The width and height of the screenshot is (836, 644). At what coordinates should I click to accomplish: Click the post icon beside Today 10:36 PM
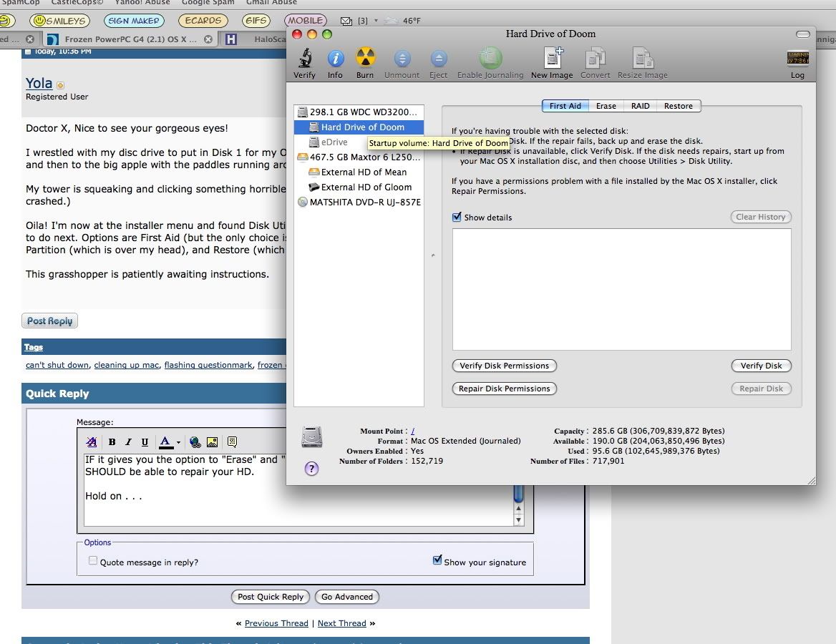click(x=28, y=52)
